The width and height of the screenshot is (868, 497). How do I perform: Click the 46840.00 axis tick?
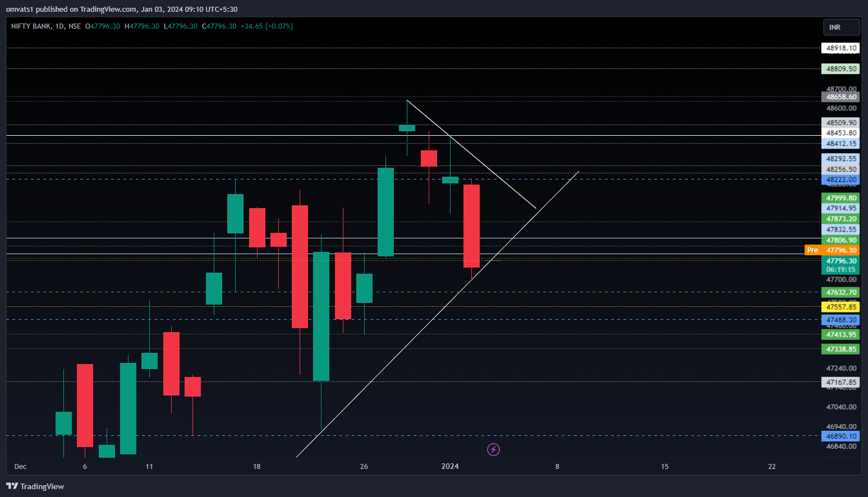[841, 447]
